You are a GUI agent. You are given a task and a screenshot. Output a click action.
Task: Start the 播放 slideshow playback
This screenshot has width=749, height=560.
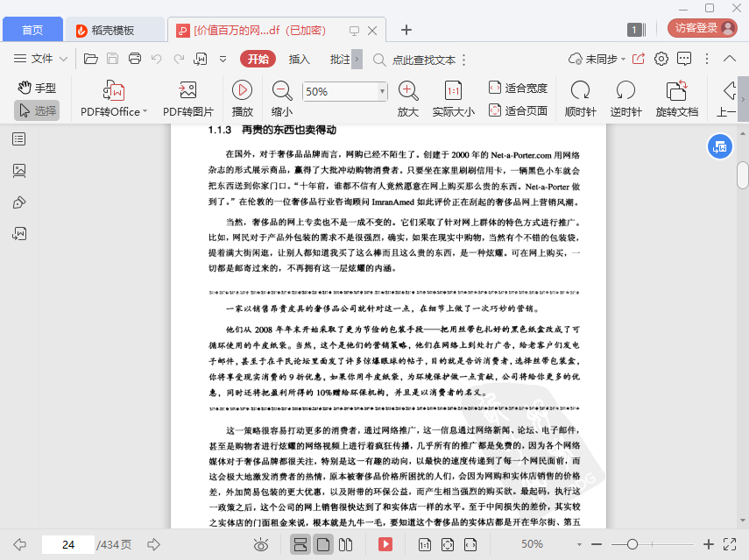242,99
